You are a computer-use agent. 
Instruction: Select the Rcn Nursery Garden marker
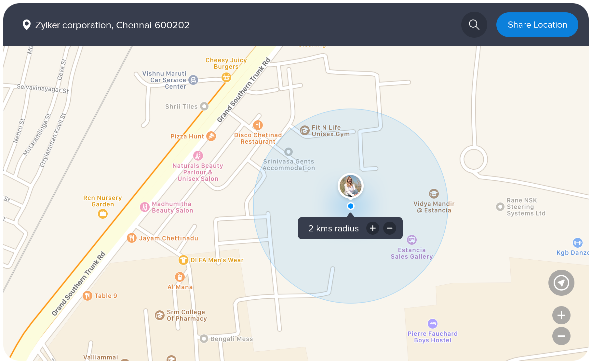click(102, 214)
